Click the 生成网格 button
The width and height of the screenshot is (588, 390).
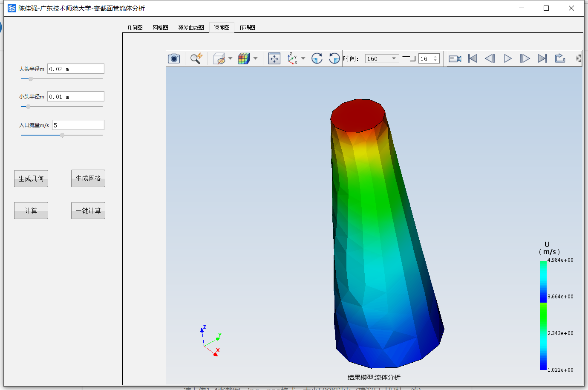(88, 179)
